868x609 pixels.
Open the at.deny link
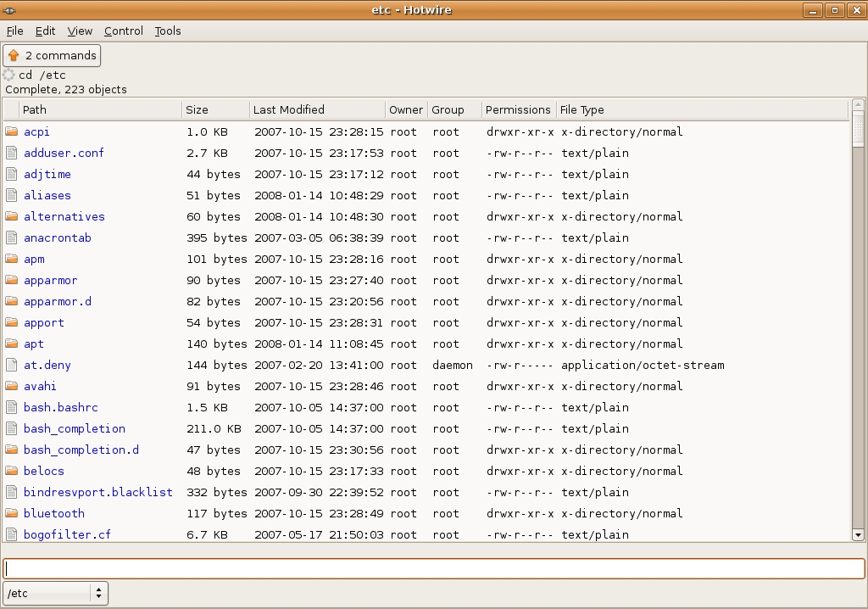click(47, 366)
